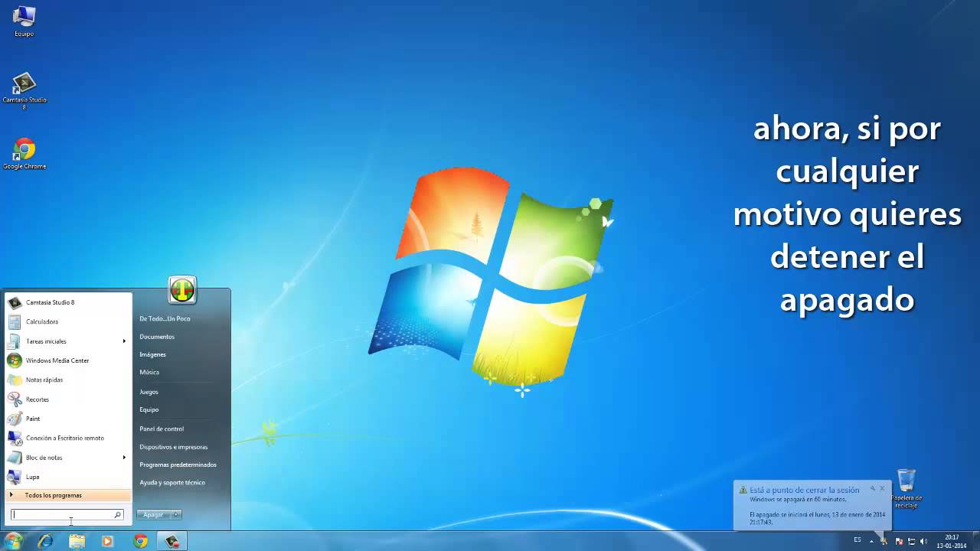Open Google Chrome from the taskbar
980x551 pixels.
(140, 541)
